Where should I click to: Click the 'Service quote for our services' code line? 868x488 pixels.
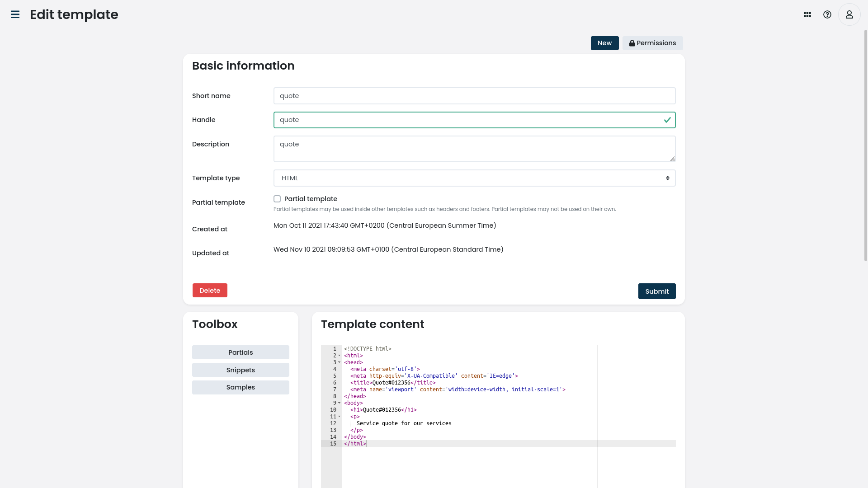pyautogui.click(x=404, y=423)
